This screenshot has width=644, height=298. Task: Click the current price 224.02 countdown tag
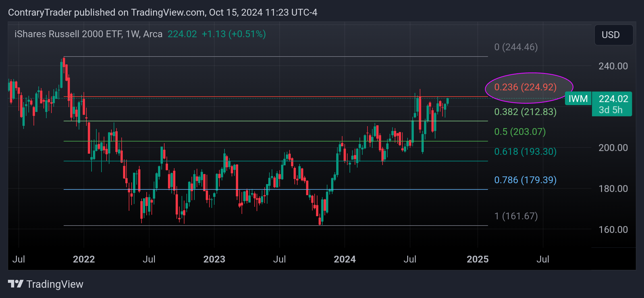coord(612,104)
